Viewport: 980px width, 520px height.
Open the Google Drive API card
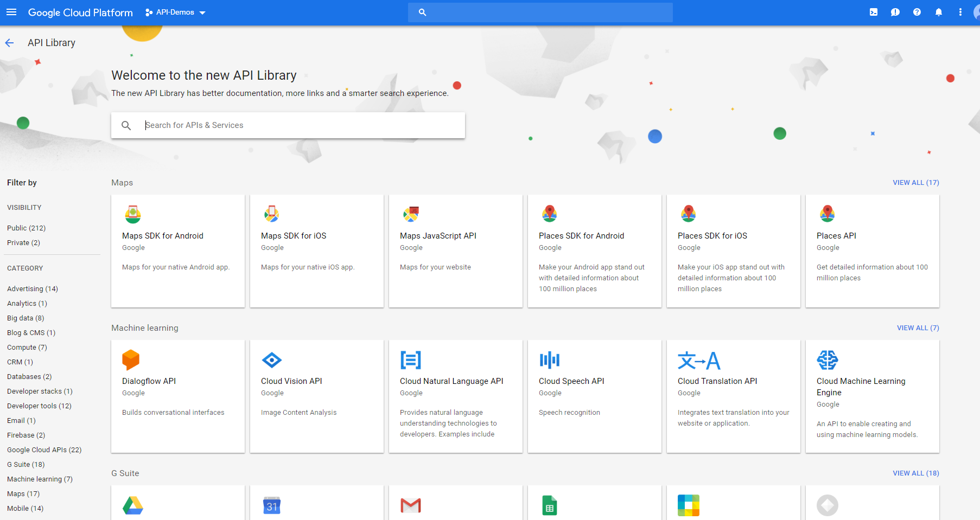133,505
